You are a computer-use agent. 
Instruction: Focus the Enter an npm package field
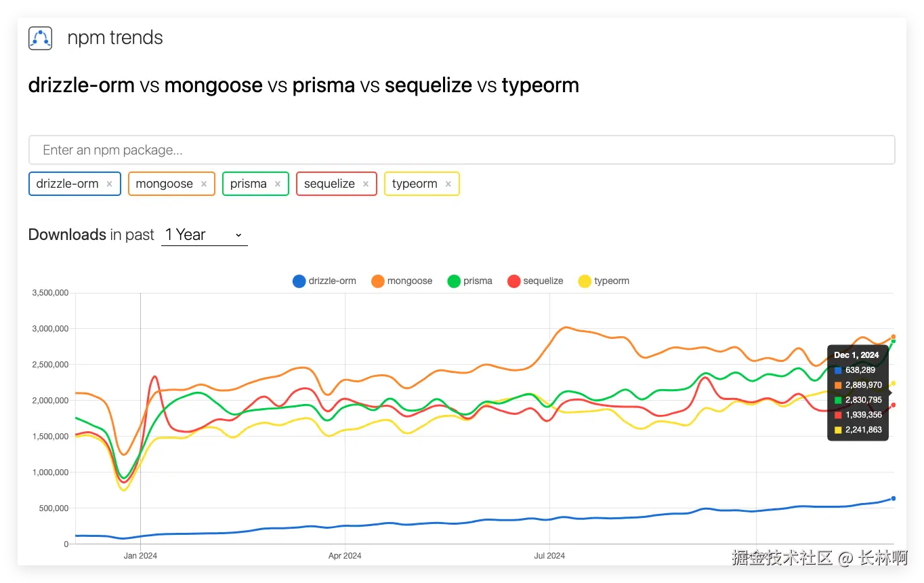(x=461, y=150)
